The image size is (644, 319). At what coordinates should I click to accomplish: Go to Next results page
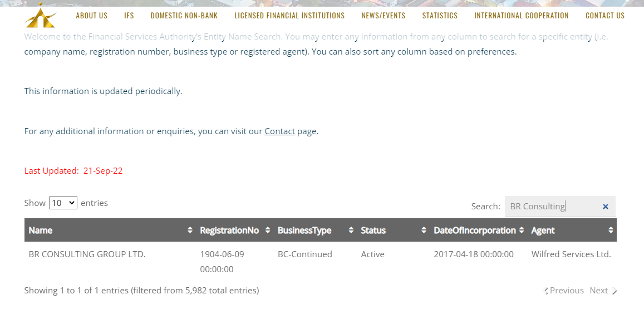click(x=599, y=291)
